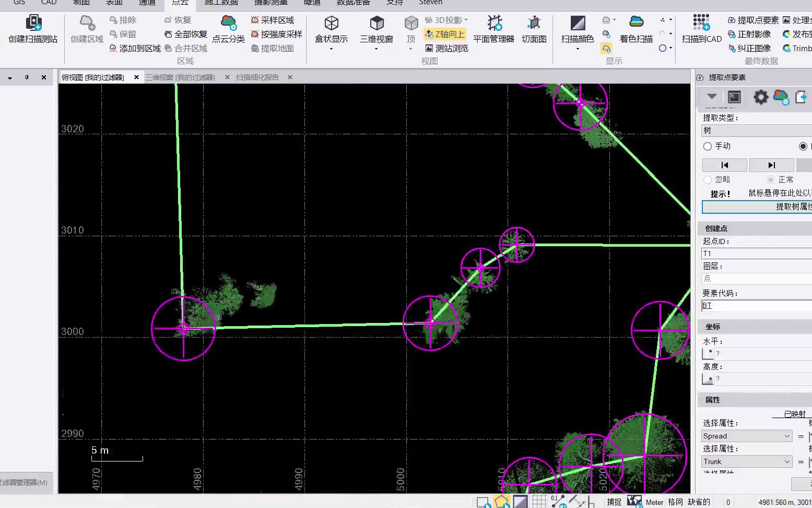The height and width of the screenshot is (508, 812).
Task: Click 正射影像 orthophoto command
Action: (749, 34)
